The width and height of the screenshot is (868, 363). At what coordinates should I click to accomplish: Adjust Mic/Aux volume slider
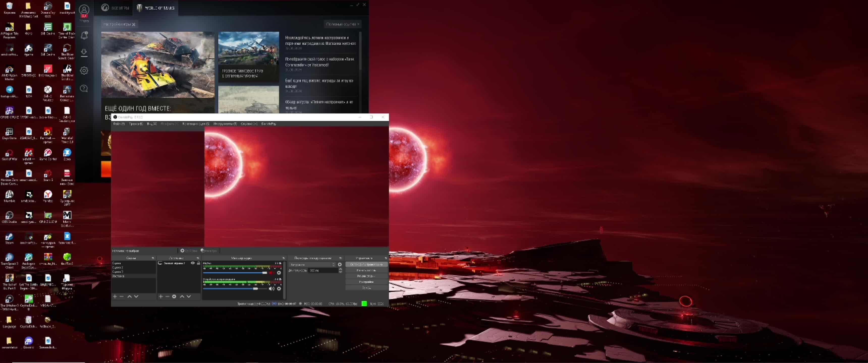tap(265, 273)
